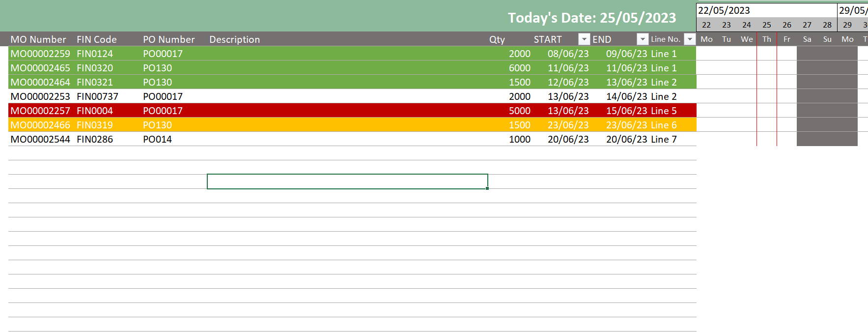This screenshot has width=868, height=332.
Task: Select day 25 in the calendar header
Action: click(767, 25)
